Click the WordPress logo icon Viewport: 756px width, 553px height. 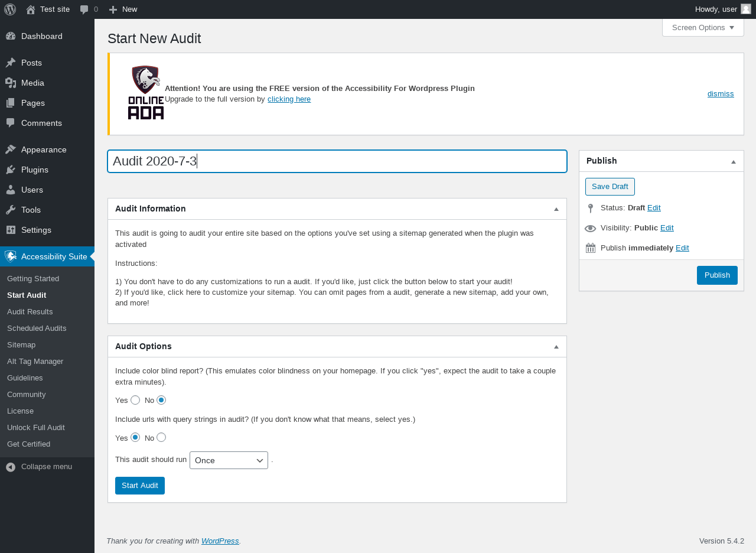(10, 9)
